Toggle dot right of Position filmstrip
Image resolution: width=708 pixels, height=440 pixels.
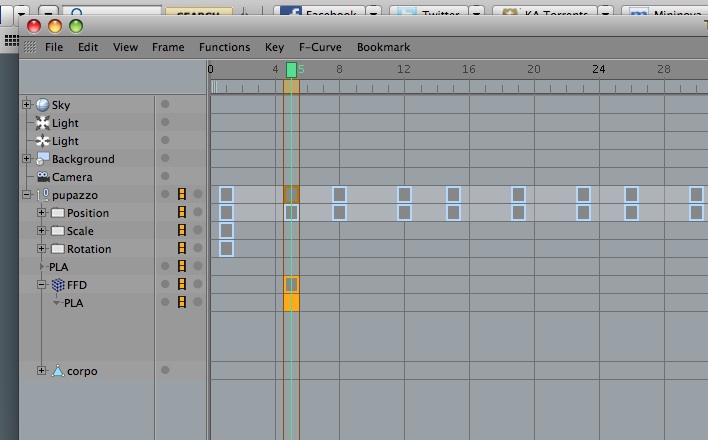click(198, 212)
